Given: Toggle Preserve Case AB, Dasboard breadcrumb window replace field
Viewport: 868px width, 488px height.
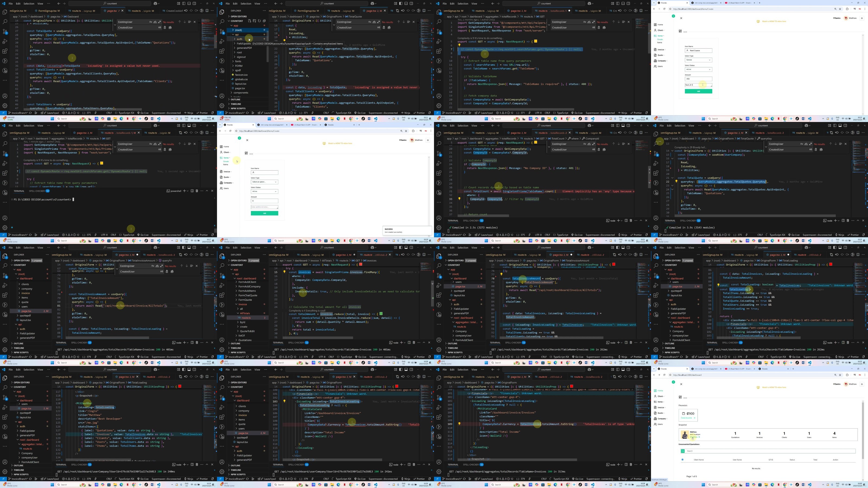Looking at the screenshot, I should pos(159,28).
